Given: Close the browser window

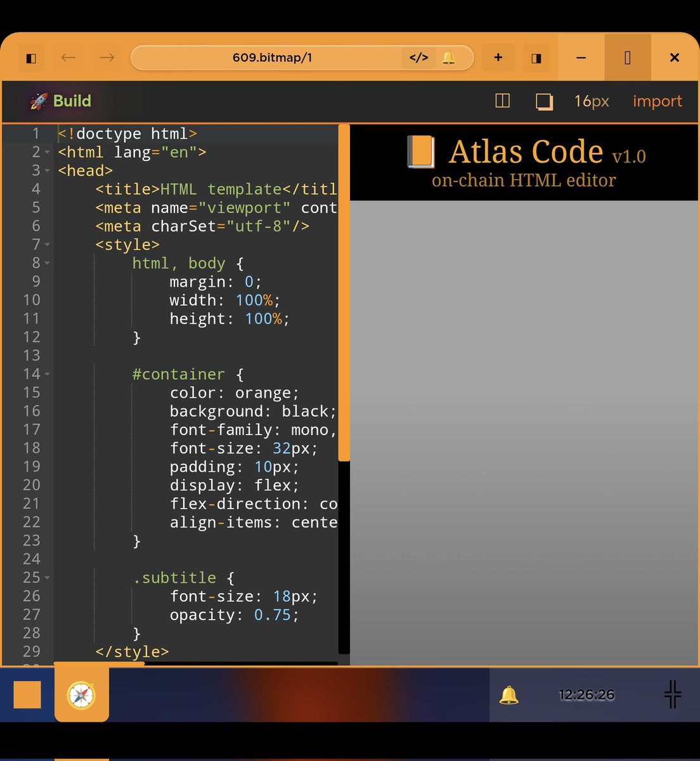Looking at the screenshot, I should click(x=675, y=58).
